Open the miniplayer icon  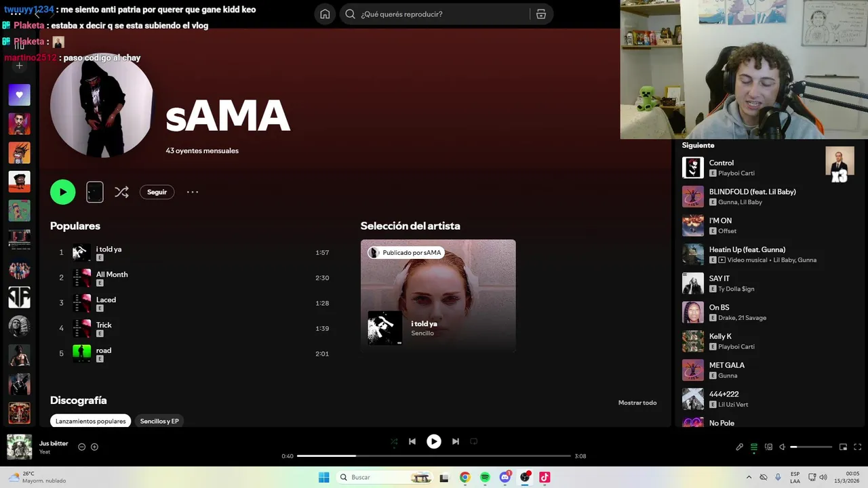843,447
